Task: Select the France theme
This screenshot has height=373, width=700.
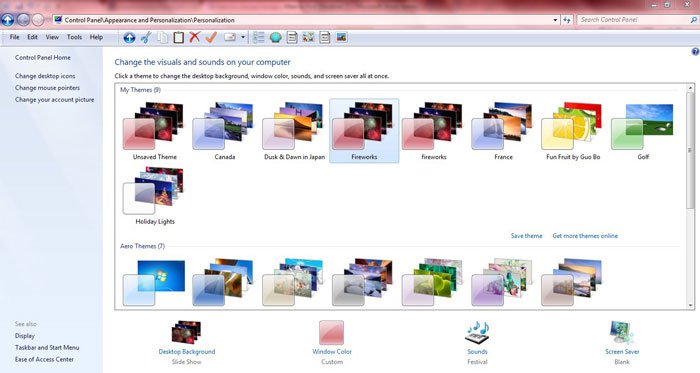Action: click(x=504, y=131)
